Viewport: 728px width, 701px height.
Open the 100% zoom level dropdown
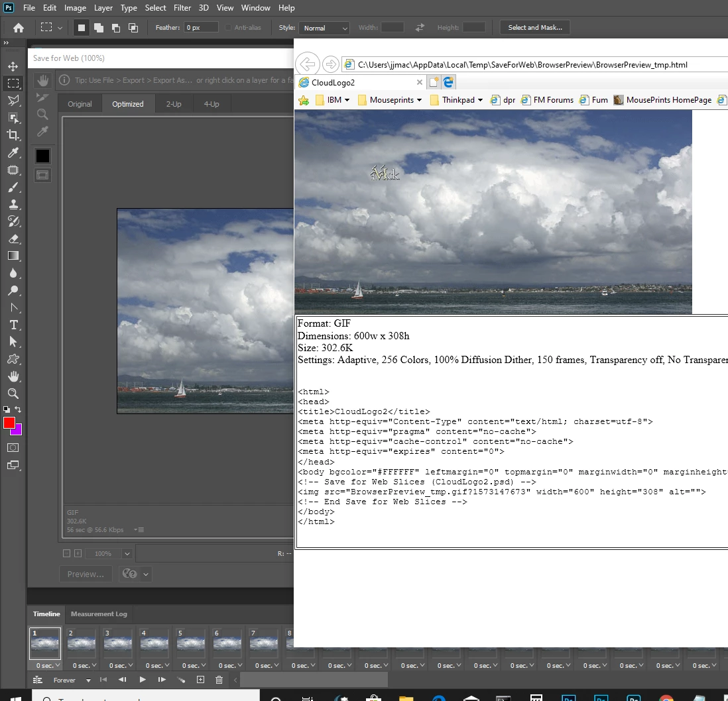pos(127,553)
